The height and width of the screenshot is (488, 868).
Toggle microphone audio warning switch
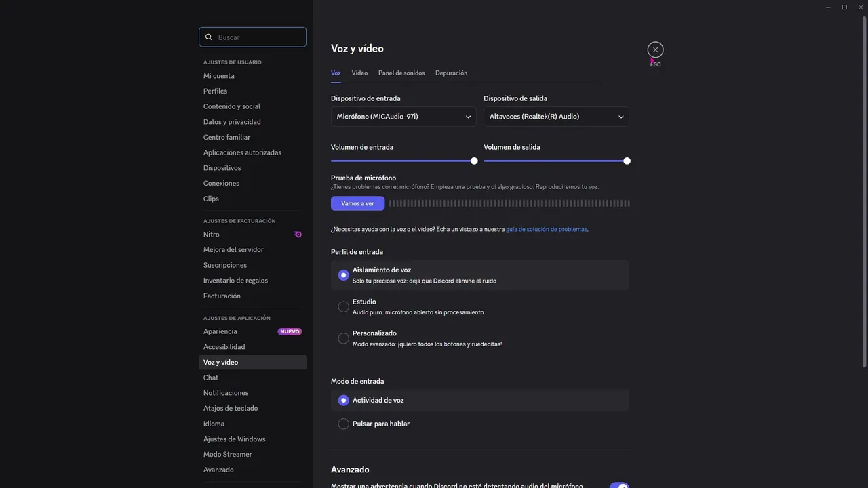tap(618, 486)
